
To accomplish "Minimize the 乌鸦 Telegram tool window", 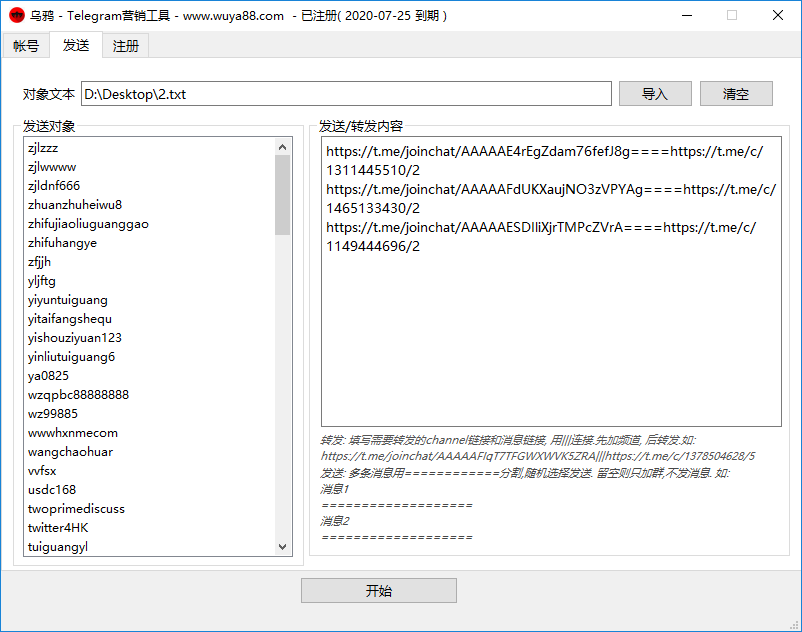I will (687, 15).
